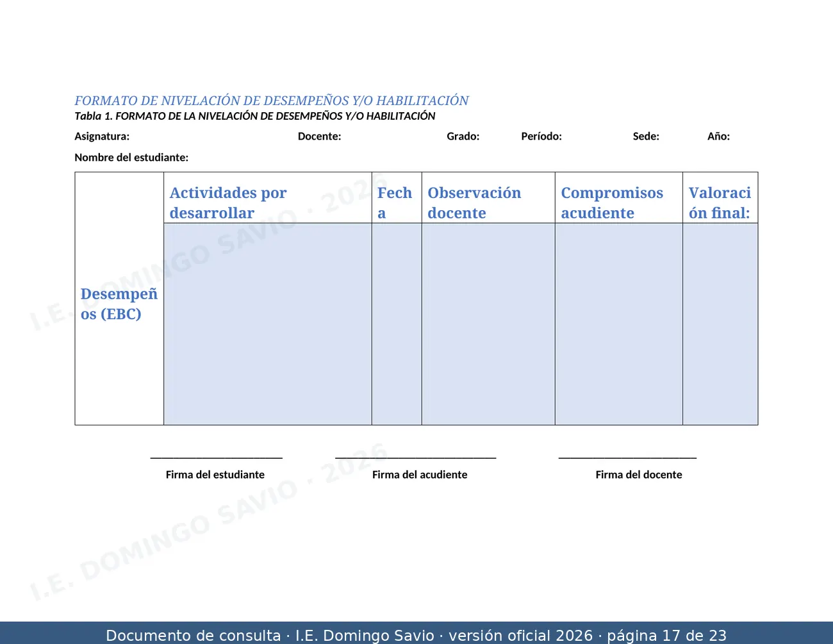This screenshot has width=833, height=644.
Task: Click the "Período:" label
Action: tap(541, 136)
